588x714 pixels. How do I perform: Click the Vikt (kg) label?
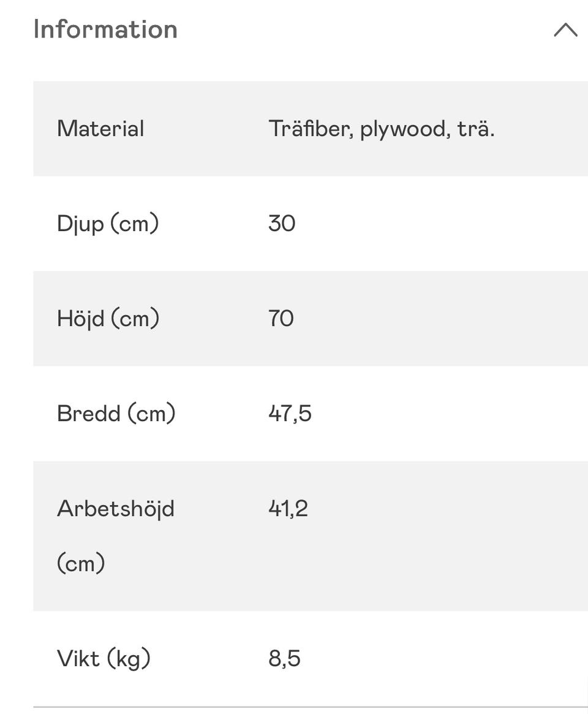(x=104, y=659)
